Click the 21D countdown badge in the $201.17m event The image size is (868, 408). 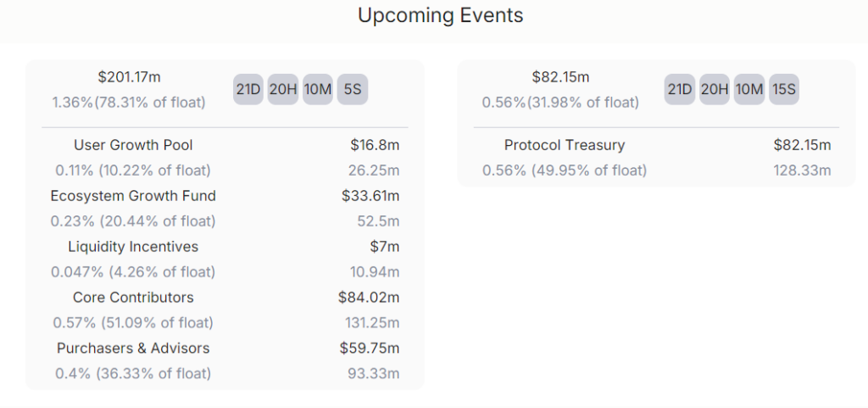[248, 89]
